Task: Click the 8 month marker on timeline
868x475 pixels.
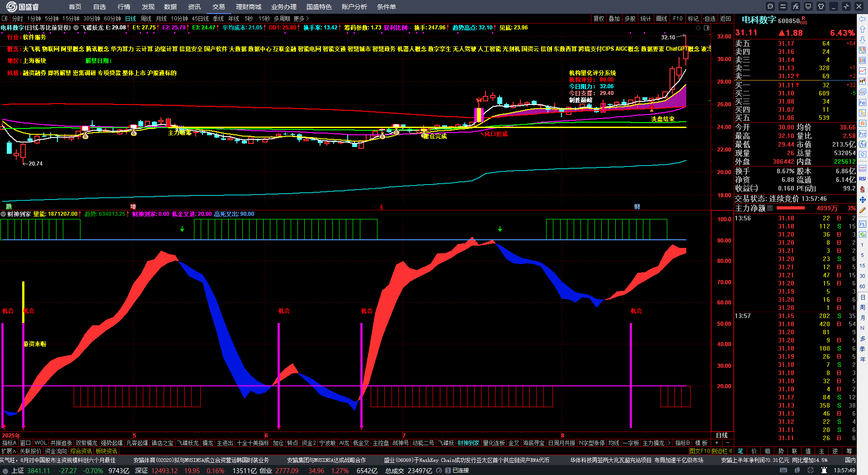Action: pos(563,435)
